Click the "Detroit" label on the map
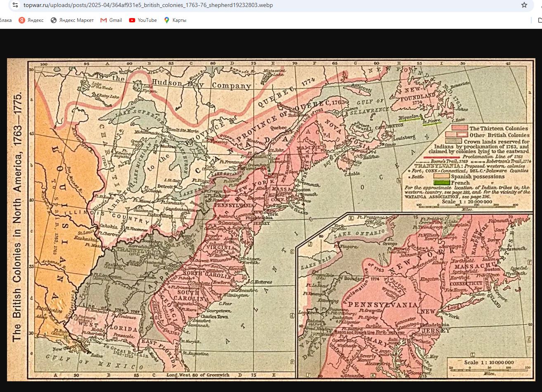Viewport: 542px width, 392px height. (x=166, y=186)
